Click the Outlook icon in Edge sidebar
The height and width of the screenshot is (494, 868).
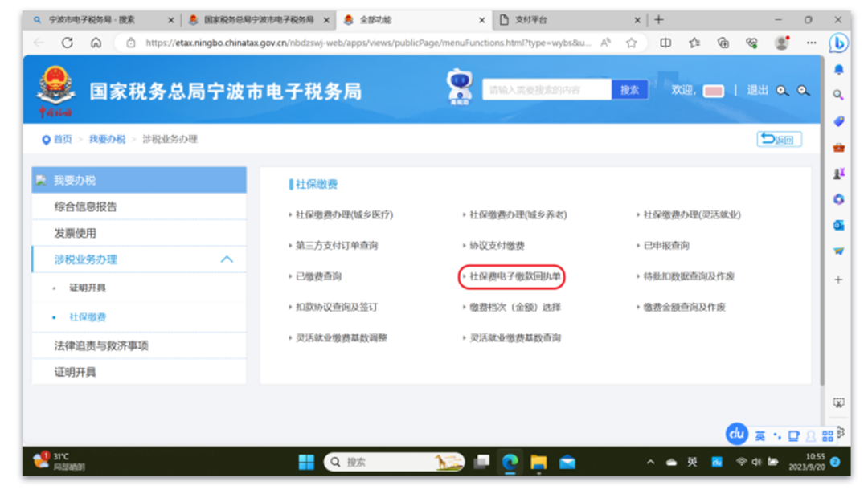838,225
